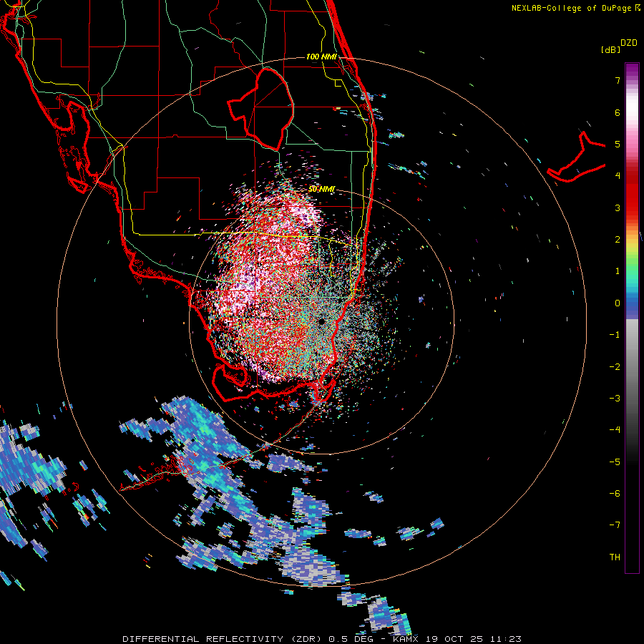Click the 50 NMI range ring label
644x644 pixels.
321,190
